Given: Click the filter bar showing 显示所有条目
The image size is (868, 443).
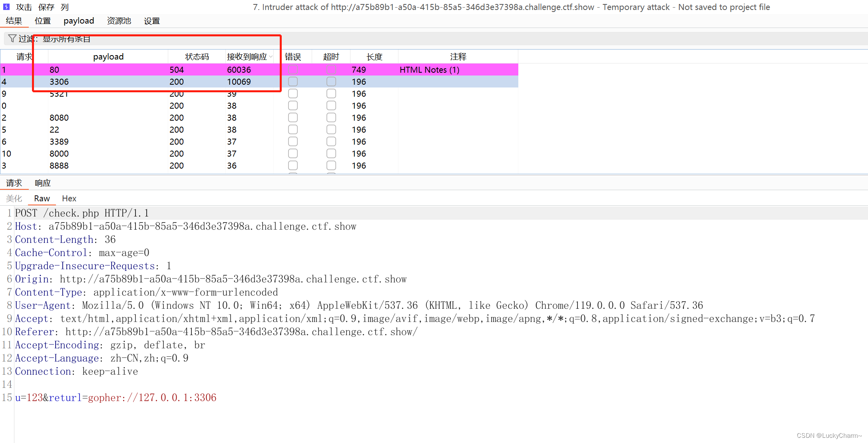Looking at the screenshot, I should point(436,39).
